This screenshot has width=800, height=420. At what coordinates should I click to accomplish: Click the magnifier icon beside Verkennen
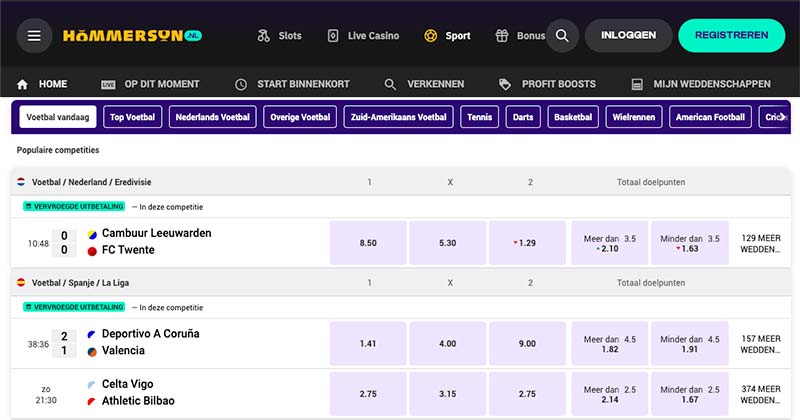(x=390, y=85)
